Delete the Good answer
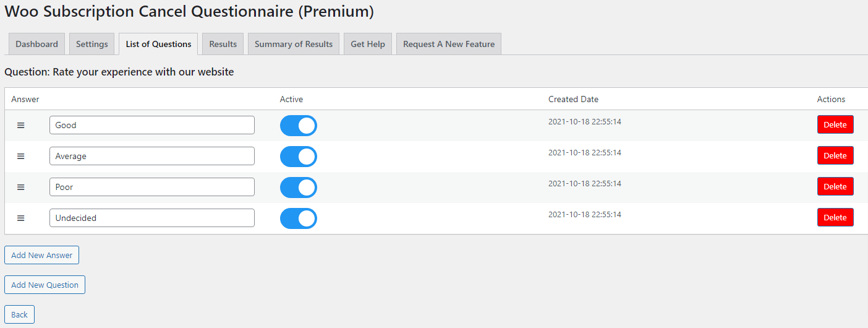 [835, 124]
